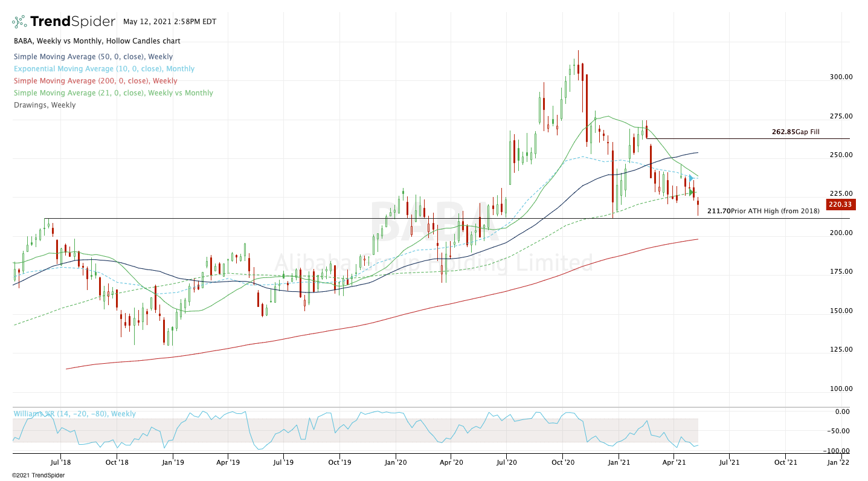Image resolution: width=868 pixels, height=481 pixels.
Task: Click the 211.70 Prior ATH High label
Action: [x=764, y=211]
